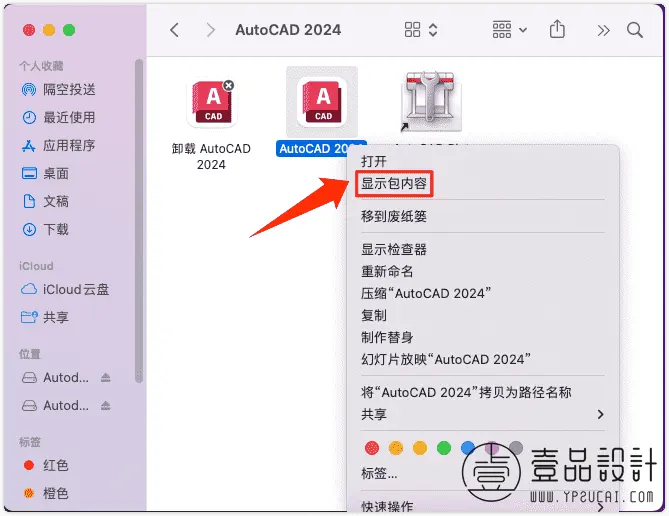Click the Share toolbar icon
The image size is (669, 516).
point(557,29)
